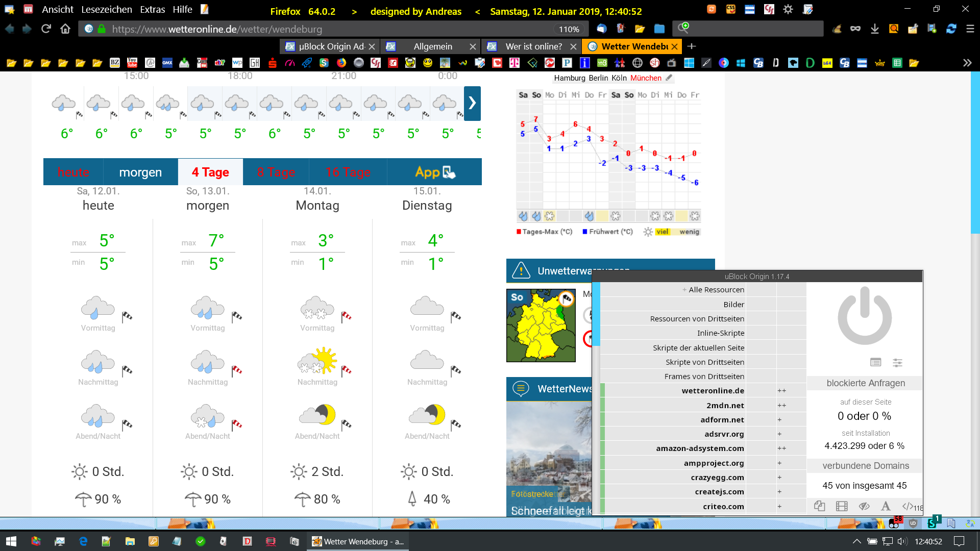The width and height of the screenshot is (980, 551).
Task: Click the Firefox home icon
Action: coord(65,29)
